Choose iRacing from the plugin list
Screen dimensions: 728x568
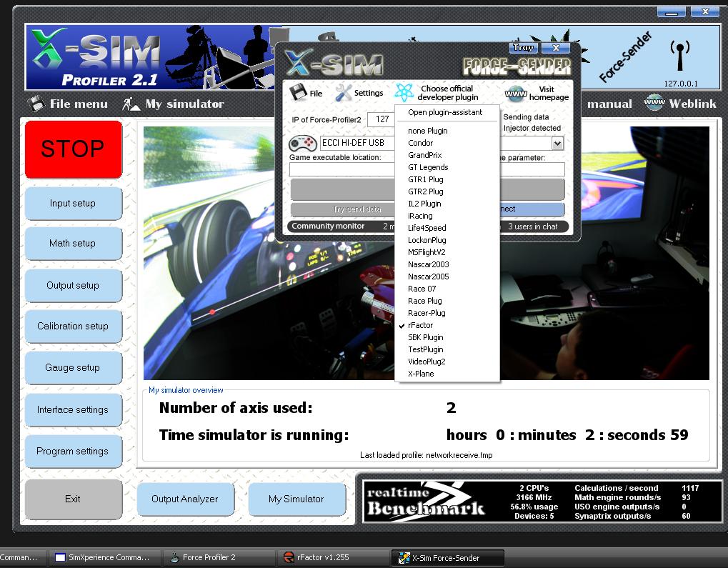click(x=420, y=216)
